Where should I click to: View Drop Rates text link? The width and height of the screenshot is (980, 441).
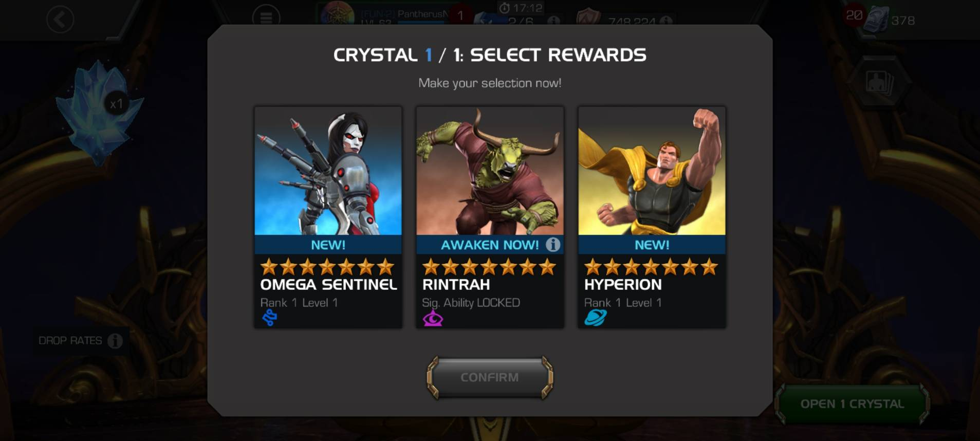click(70, 341)
